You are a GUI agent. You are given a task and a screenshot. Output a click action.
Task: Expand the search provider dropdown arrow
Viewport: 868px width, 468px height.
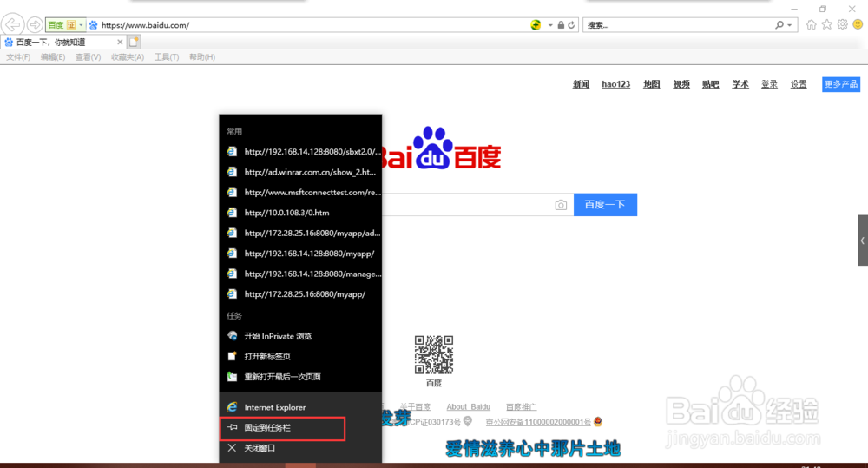pyautogui.click(x=789, y=25)
